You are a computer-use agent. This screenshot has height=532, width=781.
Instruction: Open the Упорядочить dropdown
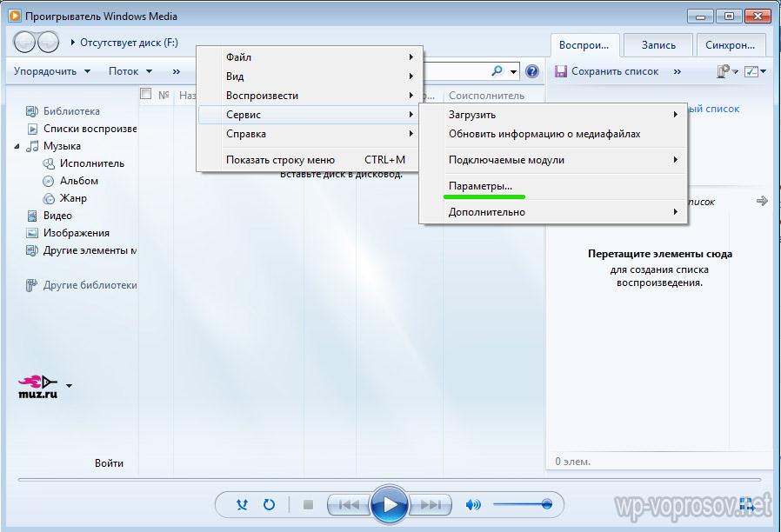coord(52,71)
